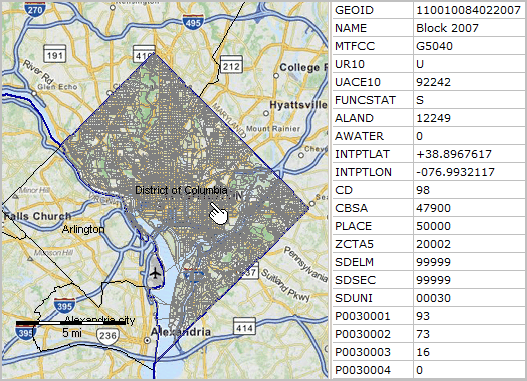
Task: Select the GEOID value cell
Action: click(x=469, y=10)
